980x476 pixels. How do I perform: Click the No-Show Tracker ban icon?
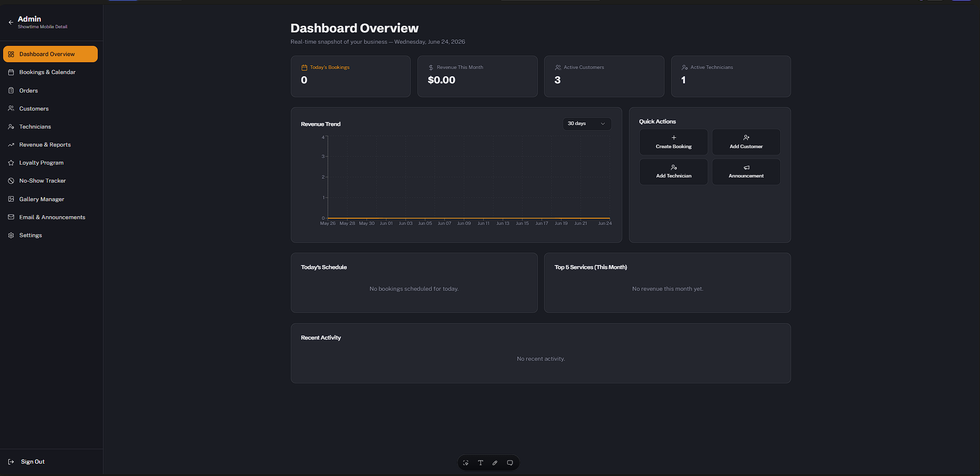(x=11, y=181)
